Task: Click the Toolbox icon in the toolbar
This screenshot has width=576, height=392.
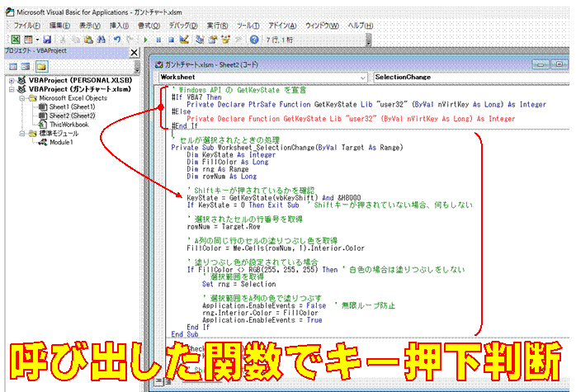Action: click(x=238, y=40)
